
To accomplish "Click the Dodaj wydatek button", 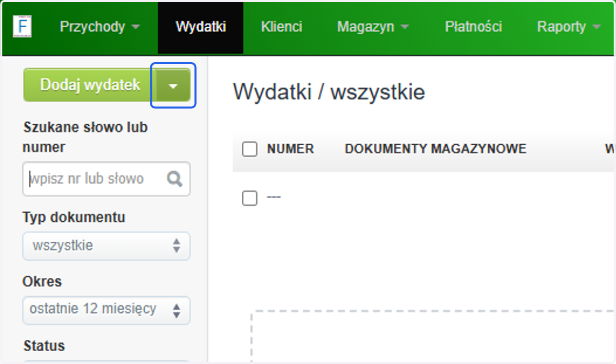I will 90,85.
